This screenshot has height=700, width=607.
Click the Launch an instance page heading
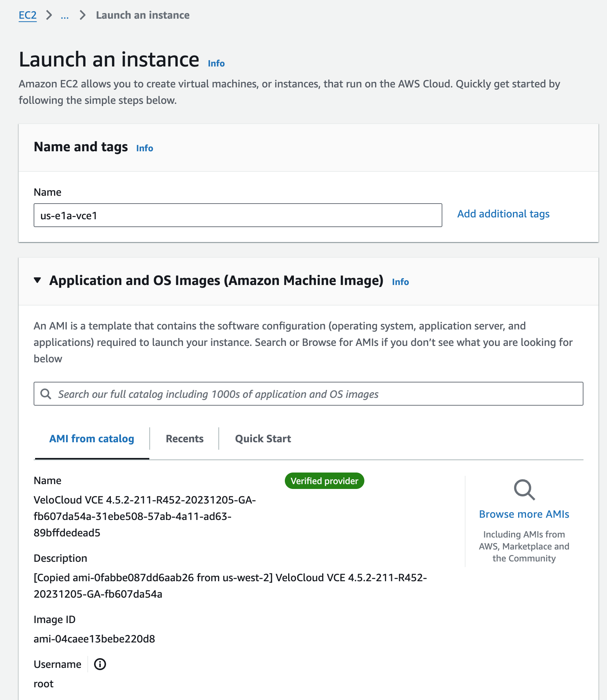[109, 60]
